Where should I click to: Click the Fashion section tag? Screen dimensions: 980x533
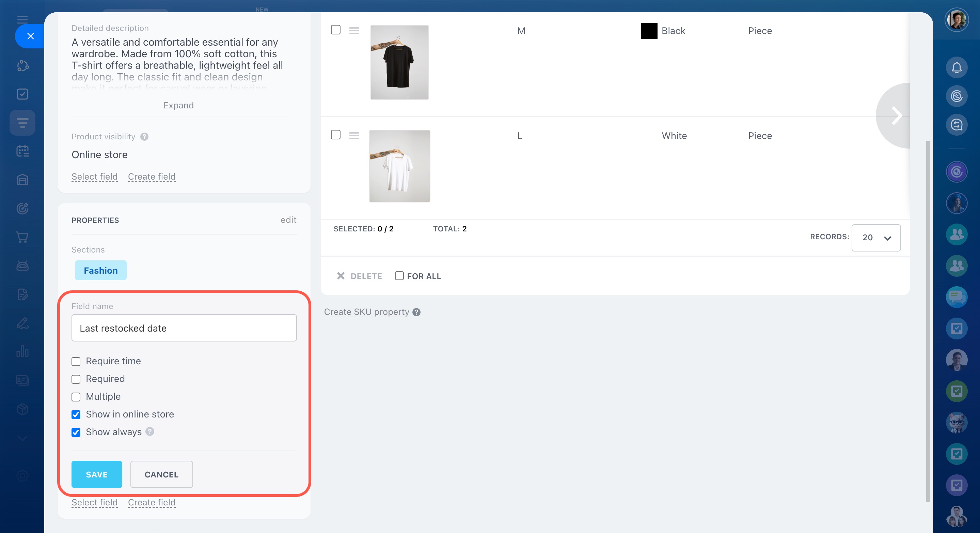[100, 270]
